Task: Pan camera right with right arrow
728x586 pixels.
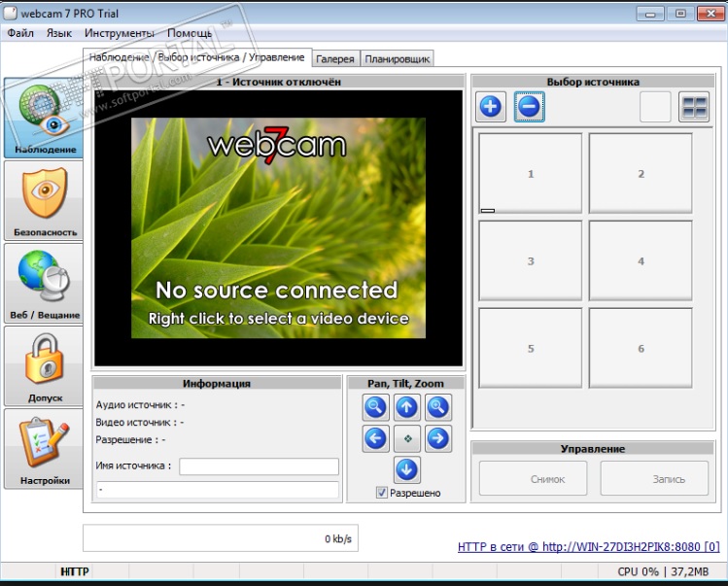Action: click(x=438, y=439)
